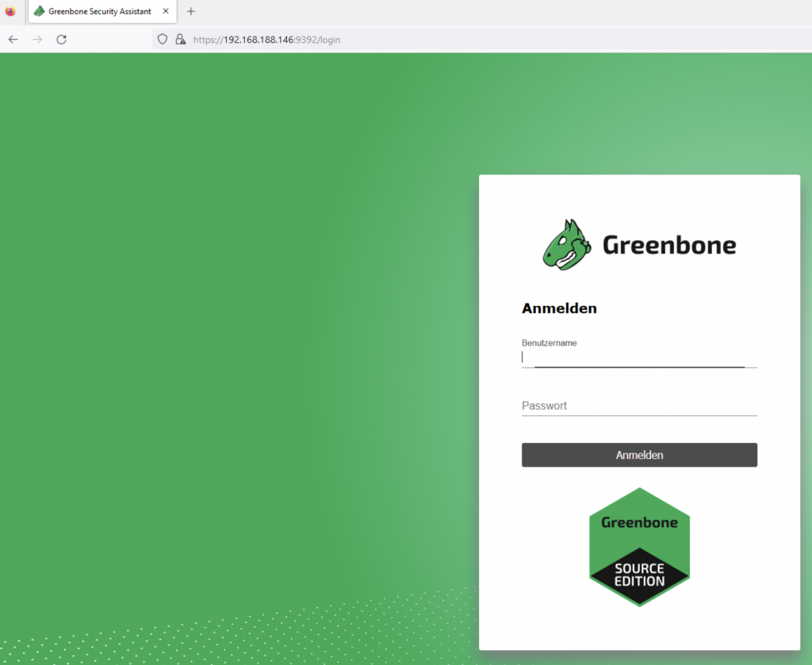Click the green dragon Greenbone logo

(566, 245)
